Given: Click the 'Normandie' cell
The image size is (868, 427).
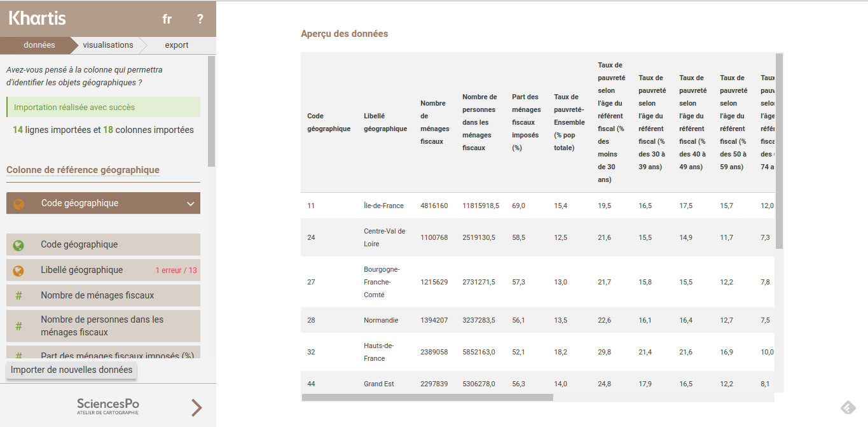Looking at the screenshot, I should (x=381, y=320).
